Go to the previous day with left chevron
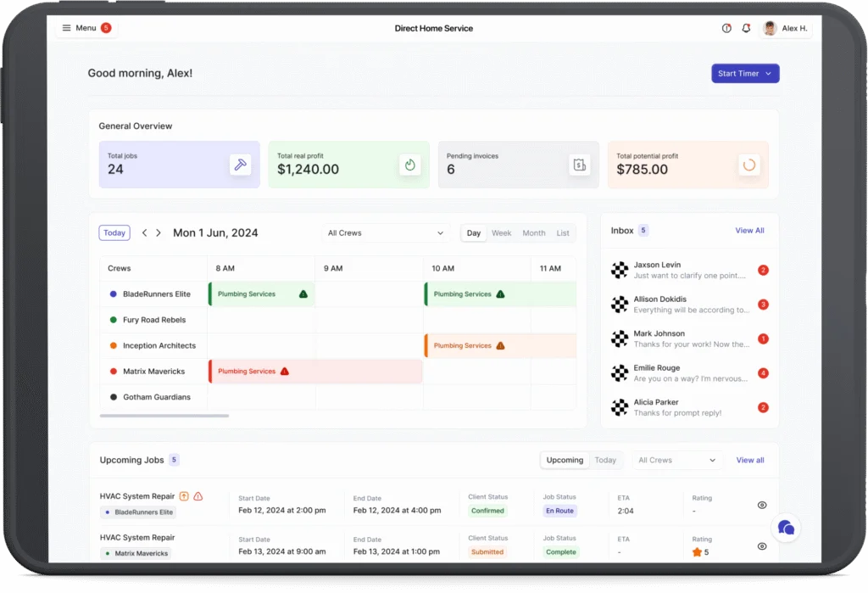The width and height of the screenshot is (868, 593). coord(144,232)
